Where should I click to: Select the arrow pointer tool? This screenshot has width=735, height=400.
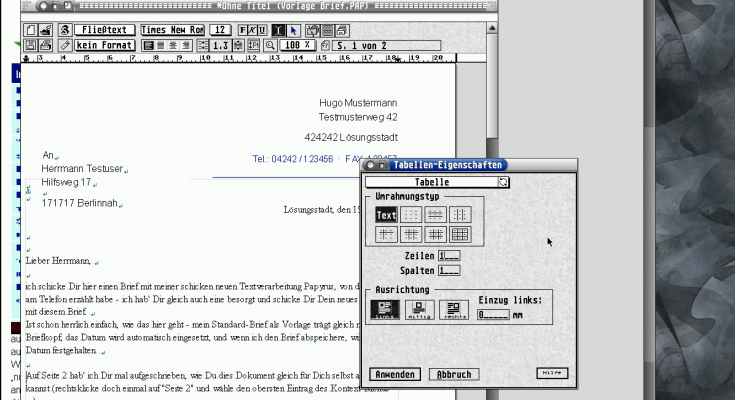pos(292,31)
